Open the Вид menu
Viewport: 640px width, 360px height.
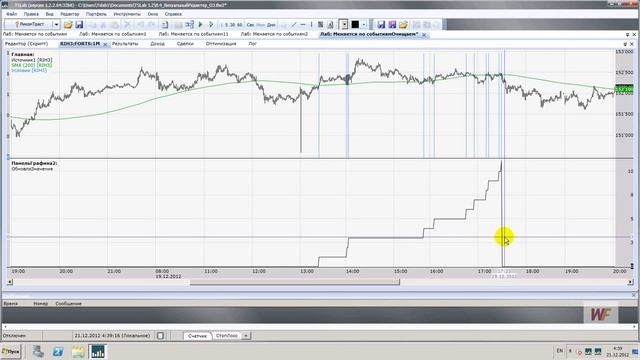[x=49, y=14]
